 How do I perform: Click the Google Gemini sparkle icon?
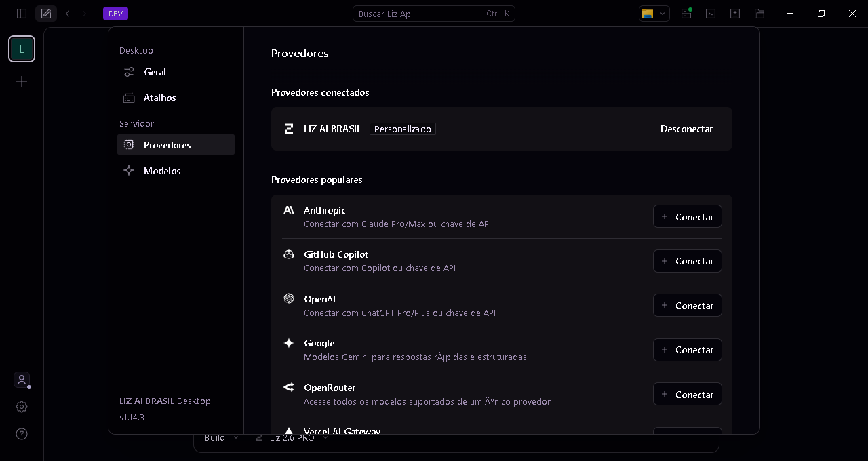coord(289,343)
